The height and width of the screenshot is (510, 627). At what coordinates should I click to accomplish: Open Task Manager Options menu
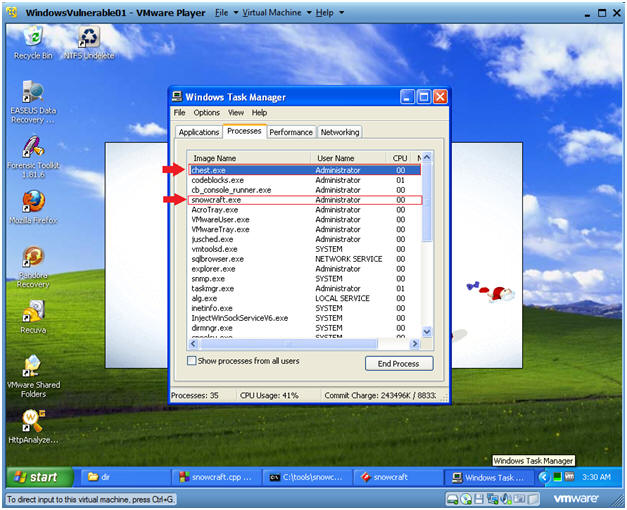pos(207,113)
